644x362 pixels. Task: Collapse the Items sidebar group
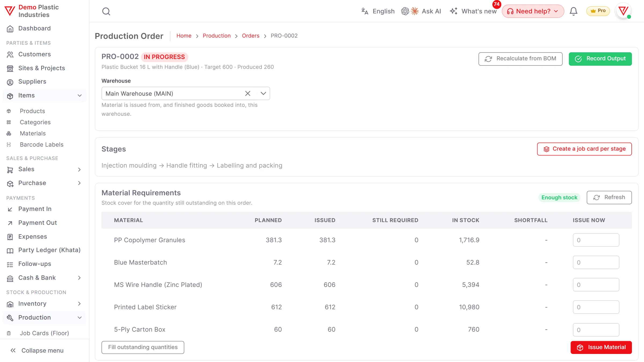click(45, 95)
